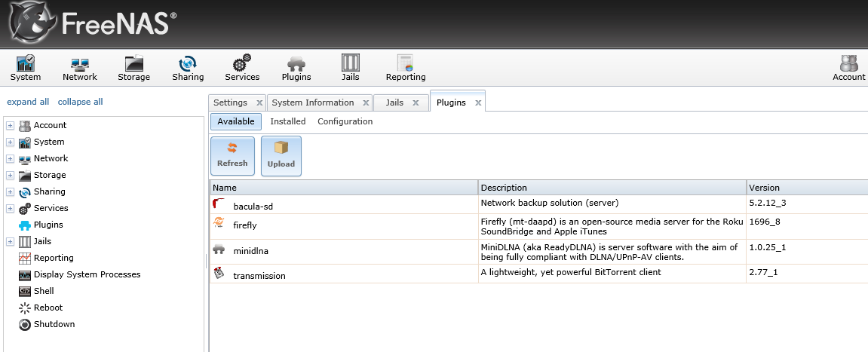Screen dimensions: 868x352
Task: Click the Sharing icon in the sidebar tree
Action: click(25, 192)
